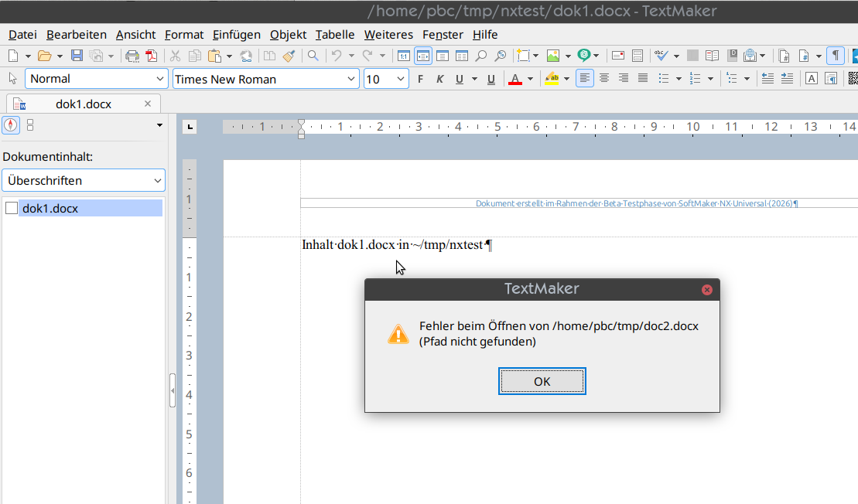Set zoom to actual size with the 1:1 icon
This screenshot has width=858, height=504.
(404, 56)
